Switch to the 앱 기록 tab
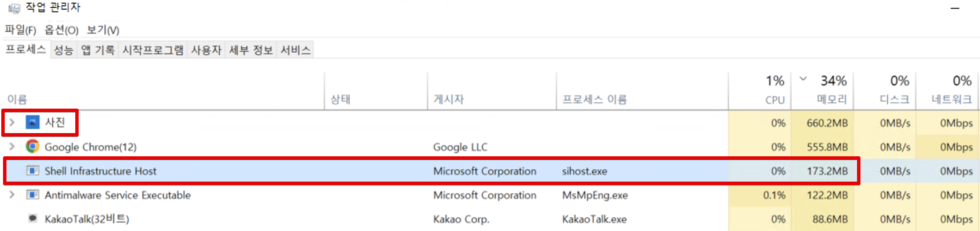This screenshot has width=980, height=231. pos(98,50)
